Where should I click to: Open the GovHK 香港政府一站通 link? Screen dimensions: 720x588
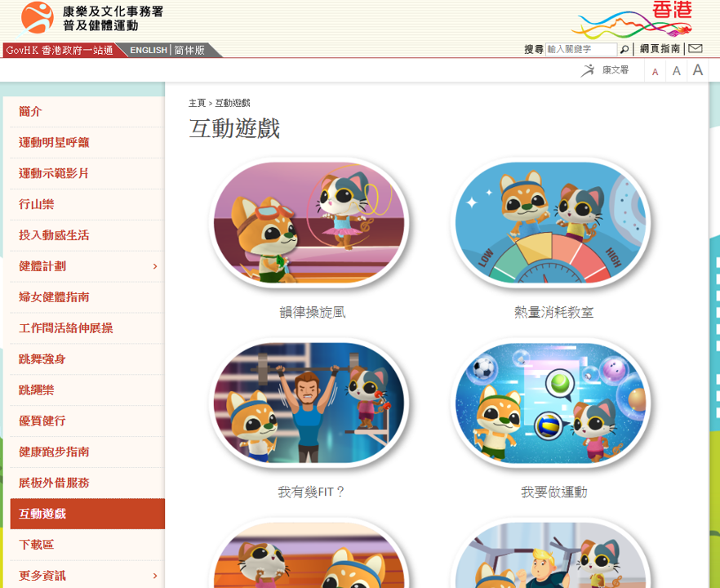(60, 50)
